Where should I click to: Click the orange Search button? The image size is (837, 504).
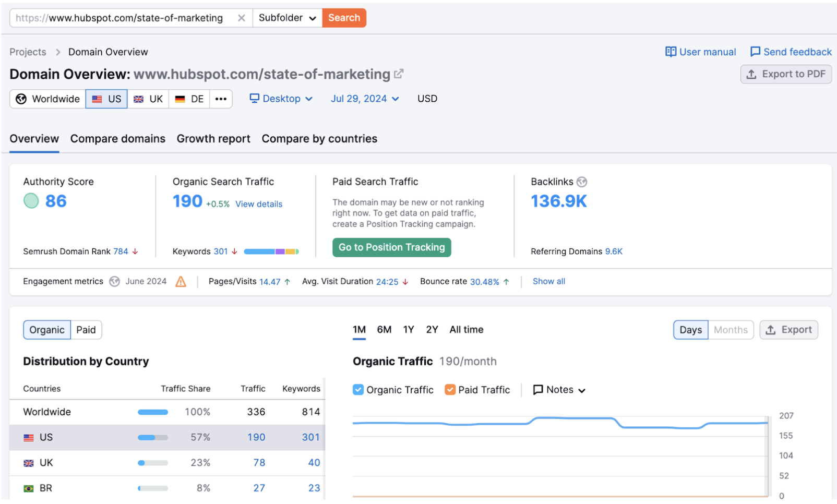344,18
